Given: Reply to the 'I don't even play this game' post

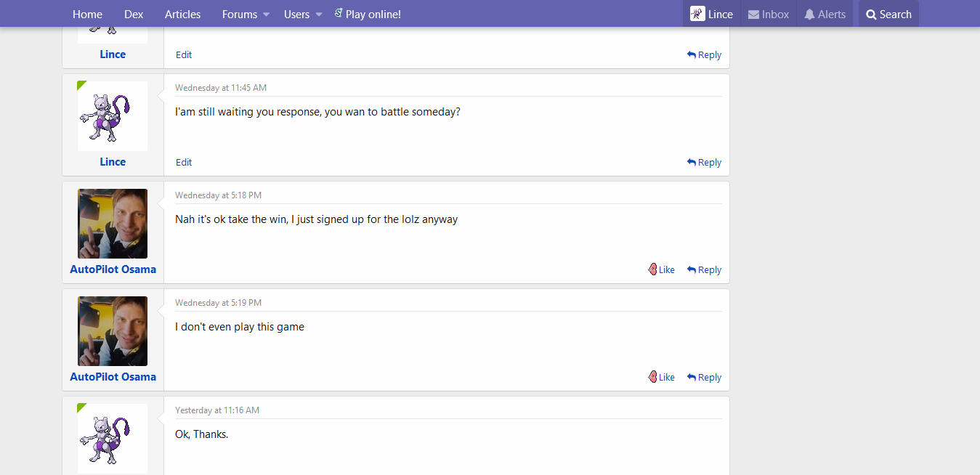Looking at the screenshot, I should 704,378.
